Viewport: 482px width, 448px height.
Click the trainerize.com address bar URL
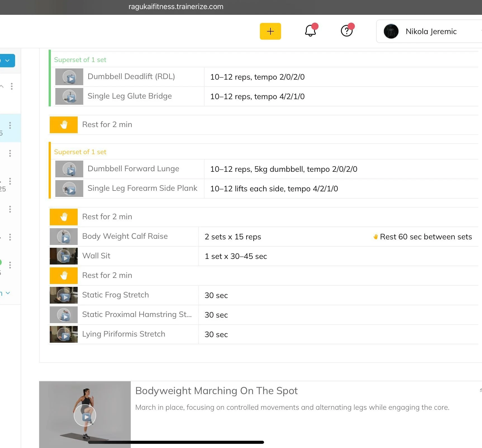(176, 7)
